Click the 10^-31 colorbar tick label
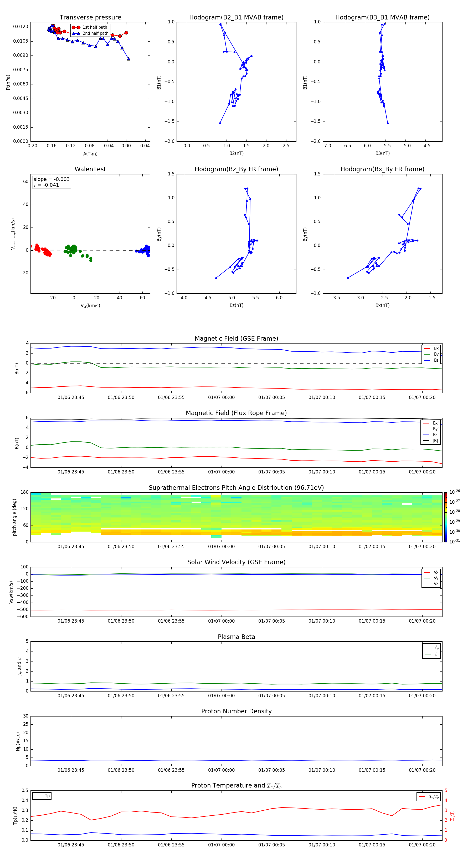The image size is (473, 868). coord(455,542)
